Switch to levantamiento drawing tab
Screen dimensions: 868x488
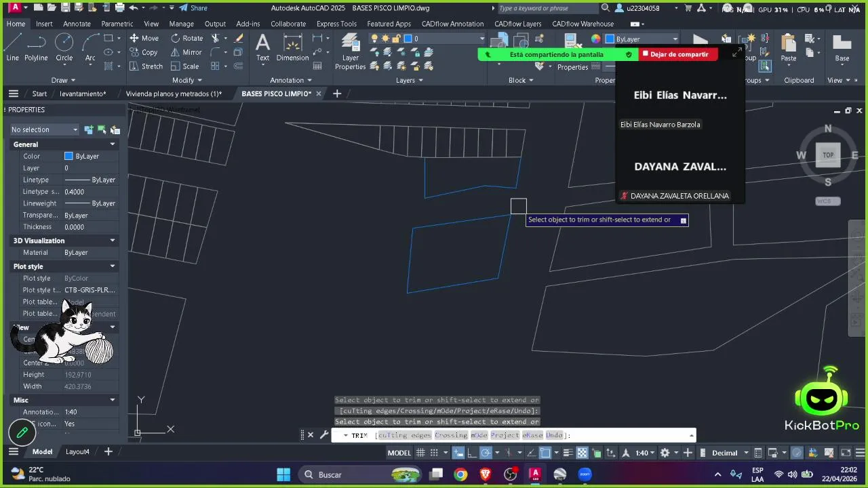(x=83, y=94)
